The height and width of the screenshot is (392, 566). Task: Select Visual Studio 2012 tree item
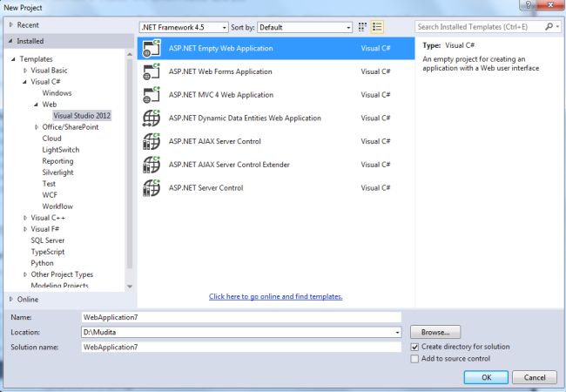coord(82,116)
